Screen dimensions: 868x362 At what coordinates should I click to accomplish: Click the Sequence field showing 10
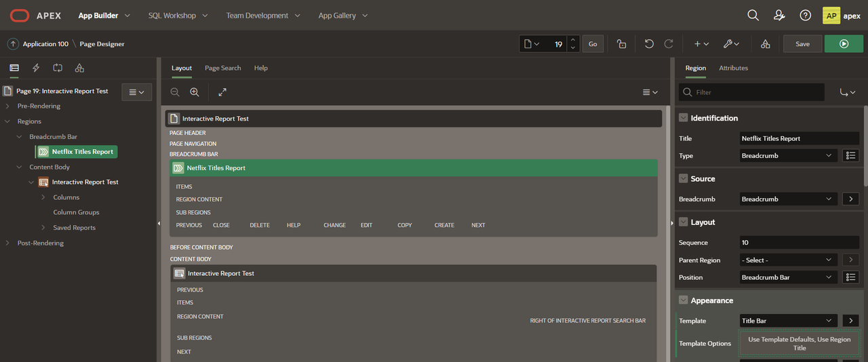coord(799,242)
